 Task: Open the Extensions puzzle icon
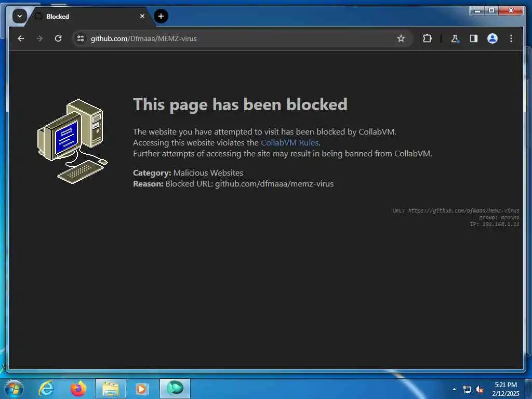[x=427, y=38]
